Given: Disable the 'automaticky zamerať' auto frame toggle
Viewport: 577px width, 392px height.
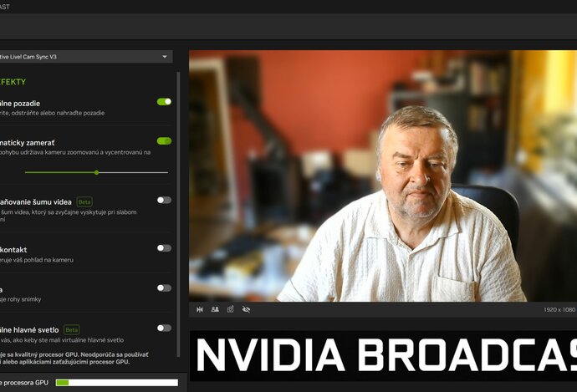Looking at the screenshot, I should (x=164, y=141).
